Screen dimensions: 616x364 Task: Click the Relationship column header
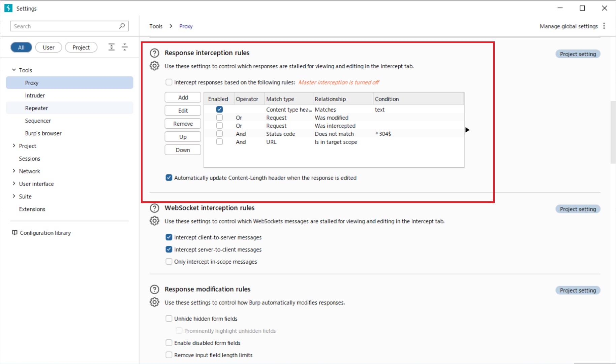click(343, 99)
